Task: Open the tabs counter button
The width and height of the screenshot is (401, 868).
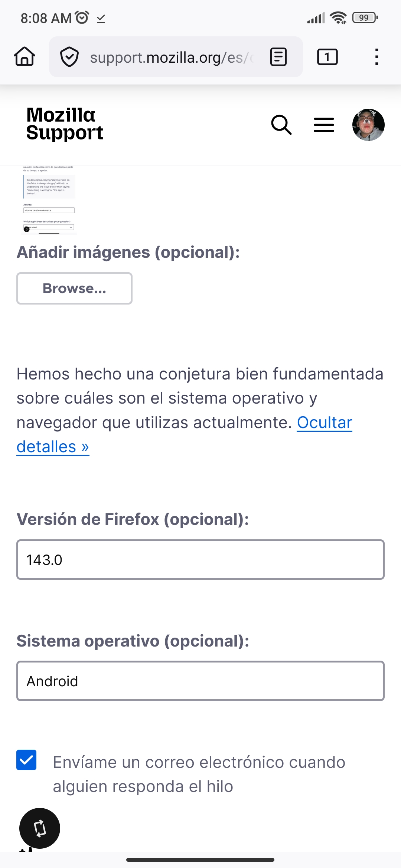Action: click(327, 57)
